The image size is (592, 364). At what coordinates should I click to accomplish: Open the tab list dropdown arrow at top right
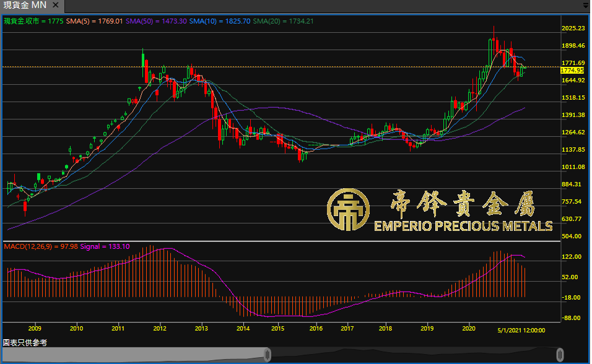tap(586, 6)
